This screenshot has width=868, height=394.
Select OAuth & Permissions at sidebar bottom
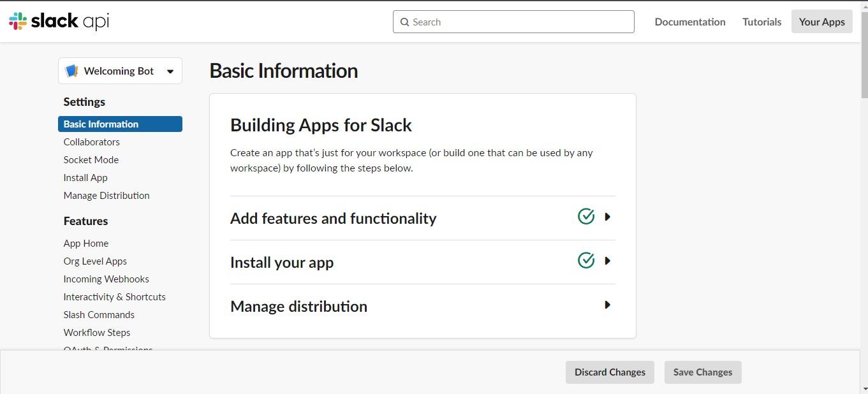pyautogui.click(x=108, y=349)
